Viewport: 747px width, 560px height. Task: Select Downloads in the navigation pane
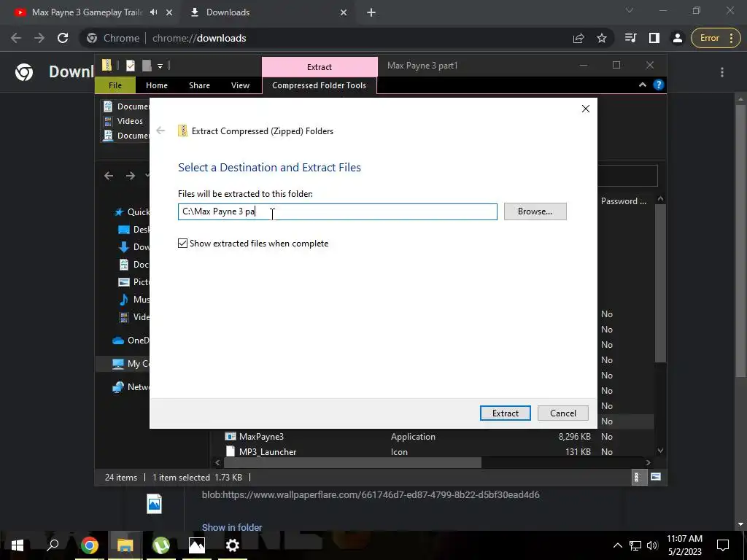134,246
